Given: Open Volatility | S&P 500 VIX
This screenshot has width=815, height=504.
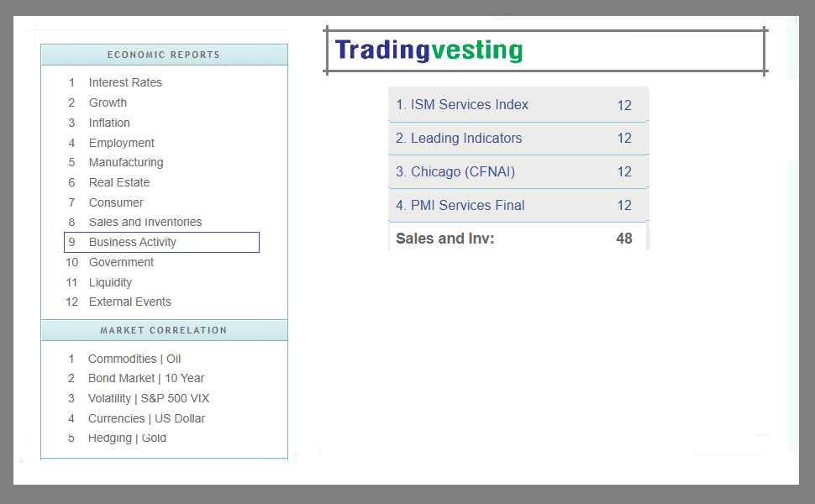Looking at the screenshot, I should point(149,398).
